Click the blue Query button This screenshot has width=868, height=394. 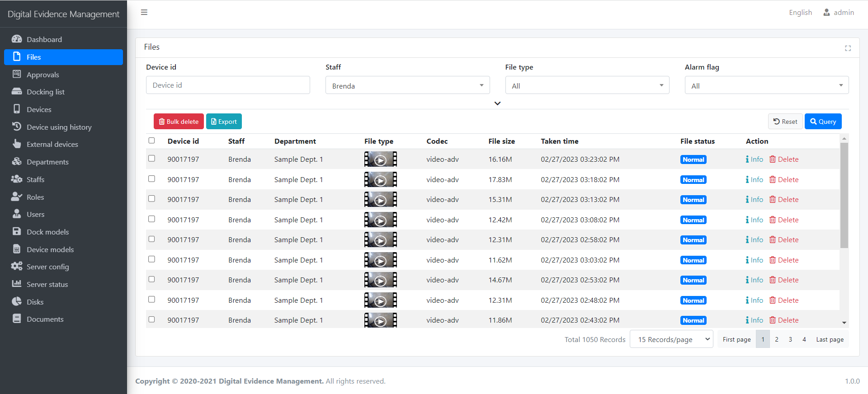click(x=823, y=122)
